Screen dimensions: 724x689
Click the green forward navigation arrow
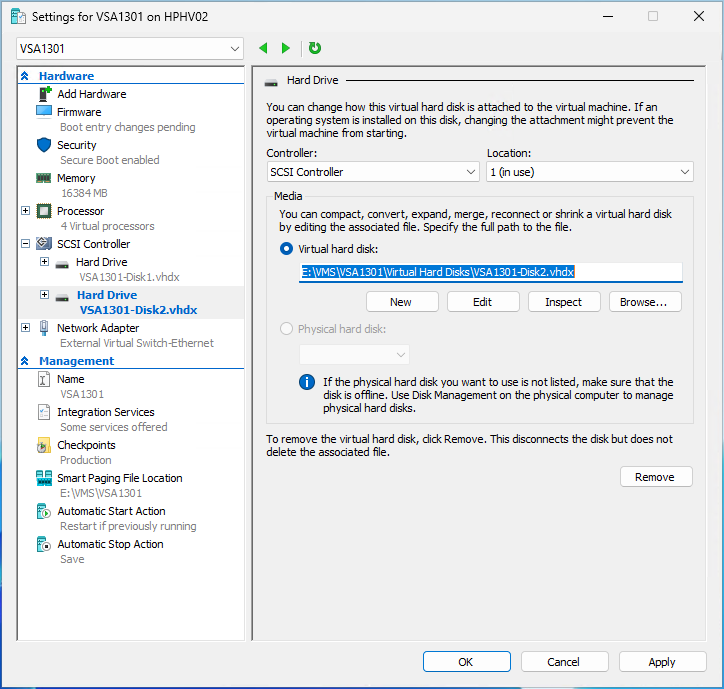pos(286,48)
